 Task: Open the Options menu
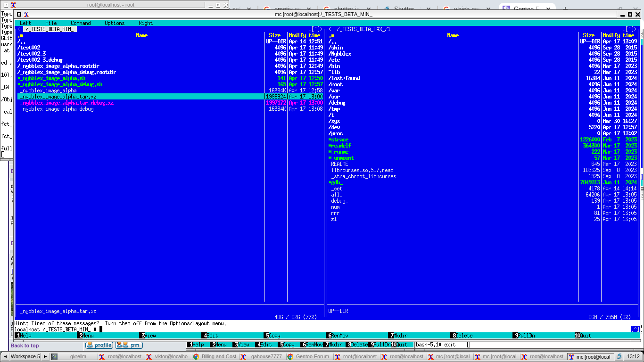115,23
